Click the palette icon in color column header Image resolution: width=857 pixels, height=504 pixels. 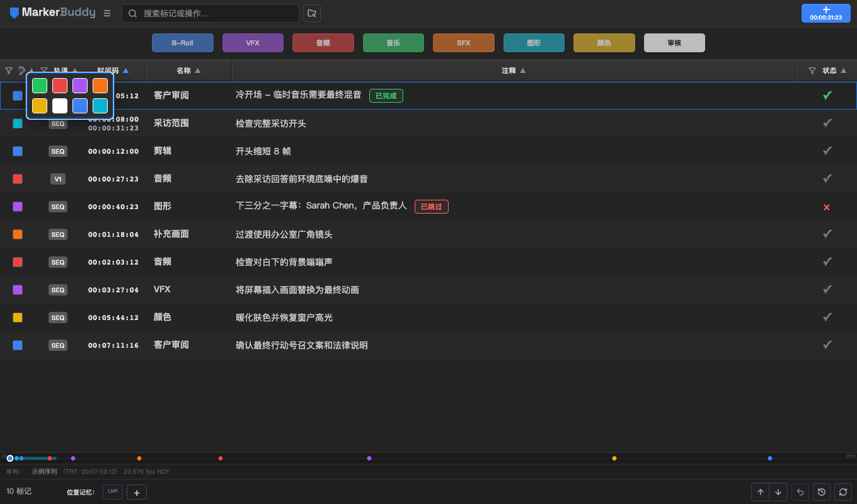point(22,71)
